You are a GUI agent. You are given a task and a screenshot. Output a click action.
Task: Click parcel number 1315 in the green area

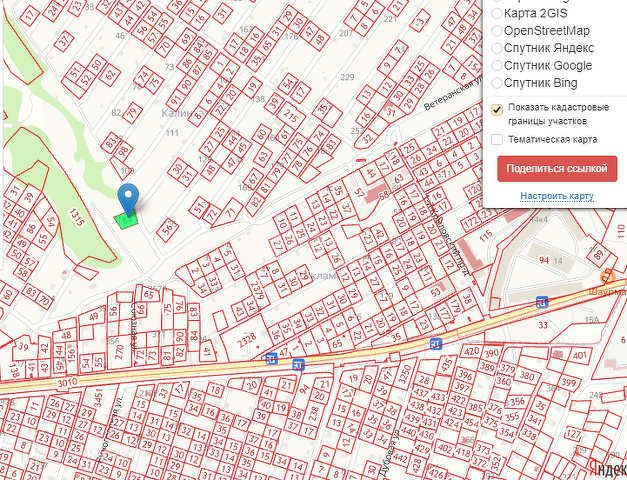(76, 217)
